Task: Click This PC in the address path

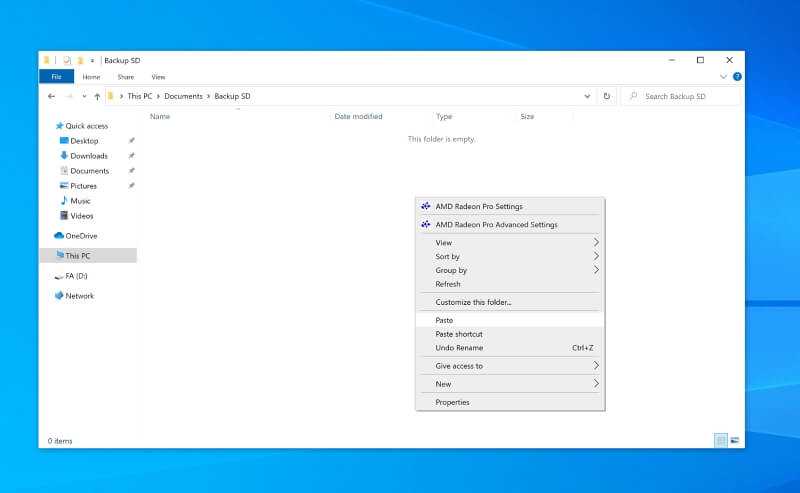Action: [140, 96]
